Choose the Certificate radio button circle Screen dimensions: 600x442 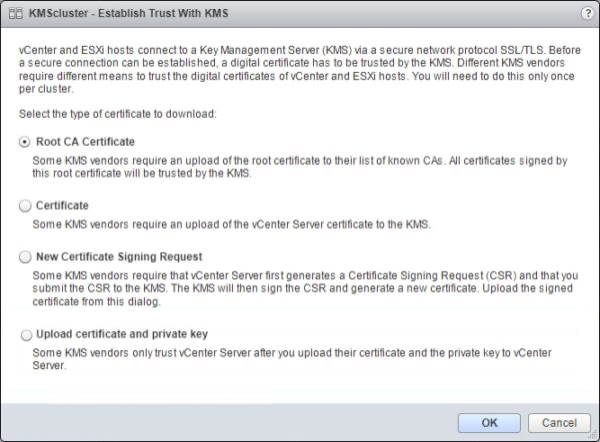(25, 205)
